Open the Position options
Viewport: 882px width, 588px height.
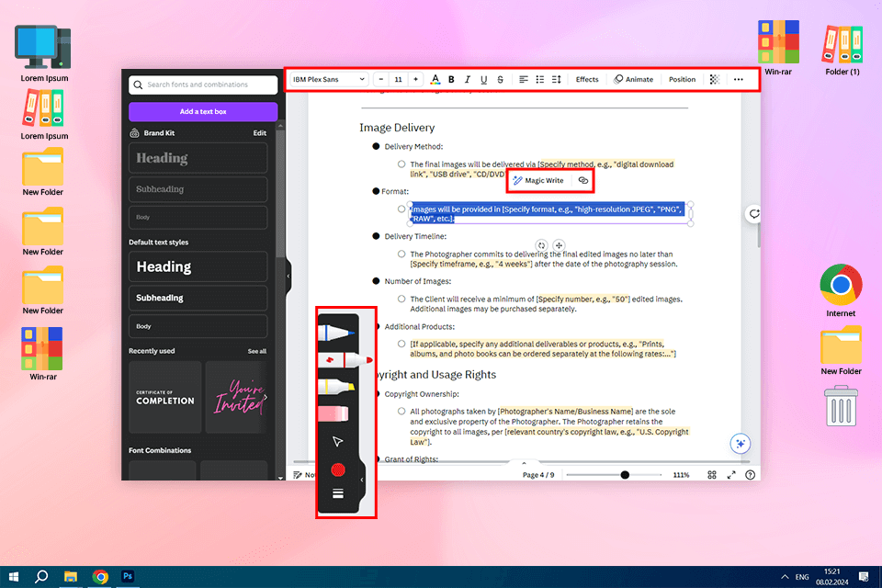pyautogui.click(x=682, y=79)
